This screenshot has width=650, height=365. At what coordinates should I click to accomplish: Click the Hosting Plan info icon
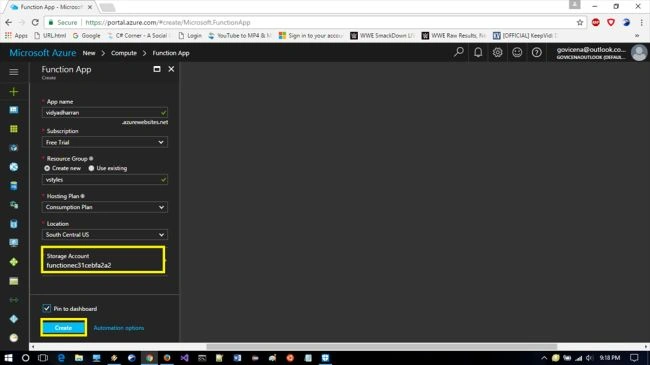[x=82, y=196]
